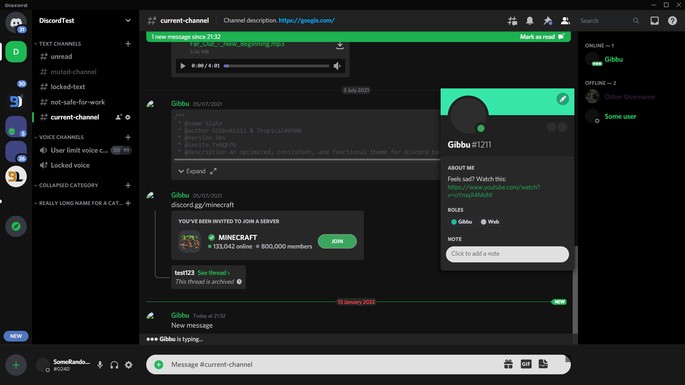
Task: Open the Help question mark icon
Action: (672, 21)
